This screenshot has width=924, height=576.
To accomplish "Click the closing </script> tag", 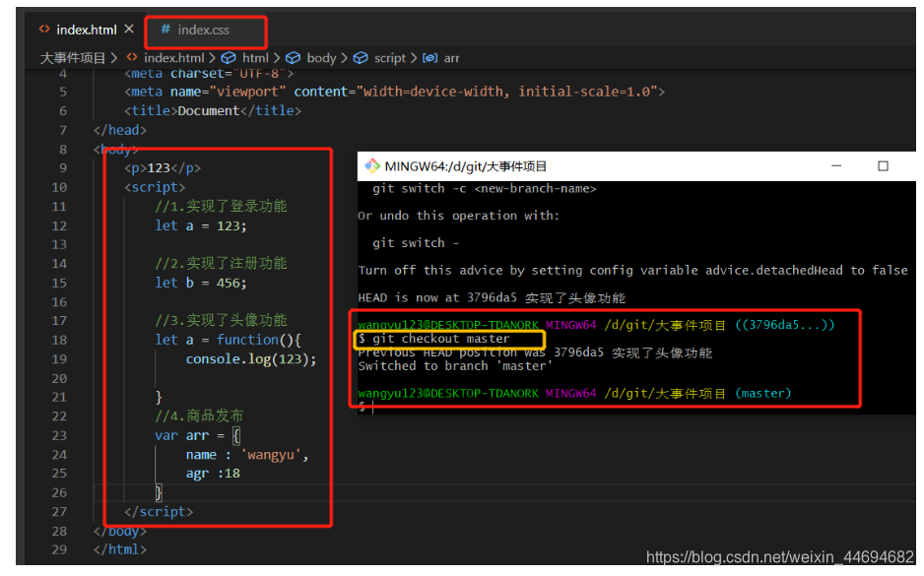I will [x=159, y=512].
